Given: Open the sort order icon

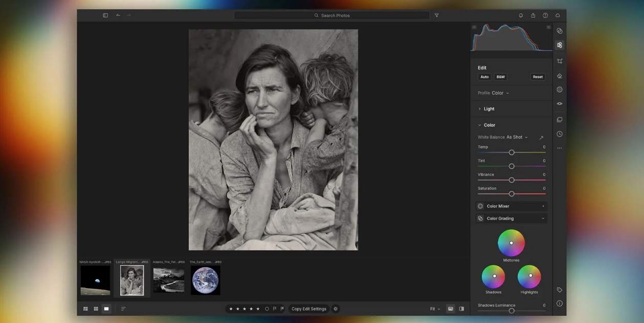Looking at the screenshot, I should (x=123, y=309).
